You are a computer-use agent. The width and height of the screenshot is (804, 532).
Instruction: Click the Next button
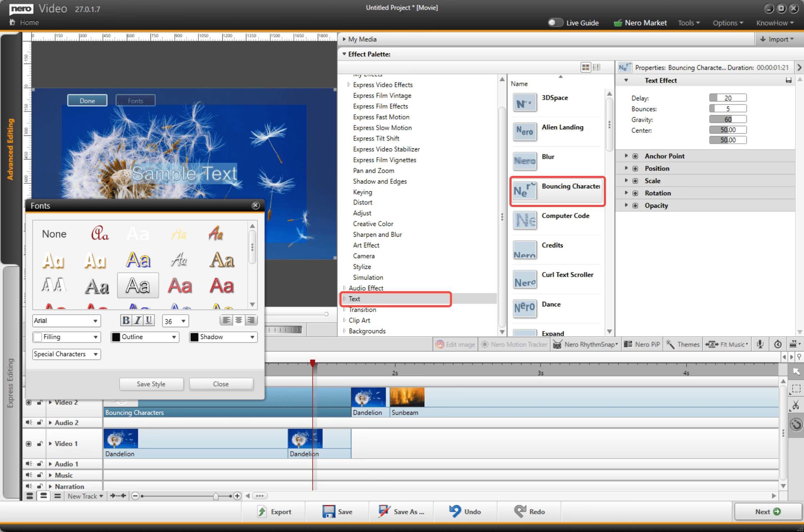[x=768, y=512]
